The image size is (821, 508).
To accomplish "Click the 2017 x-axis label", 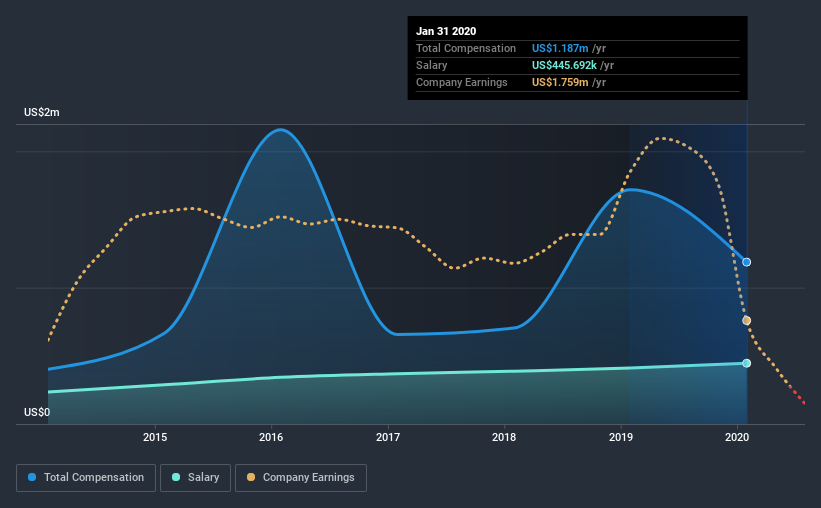I will point(388,437).
